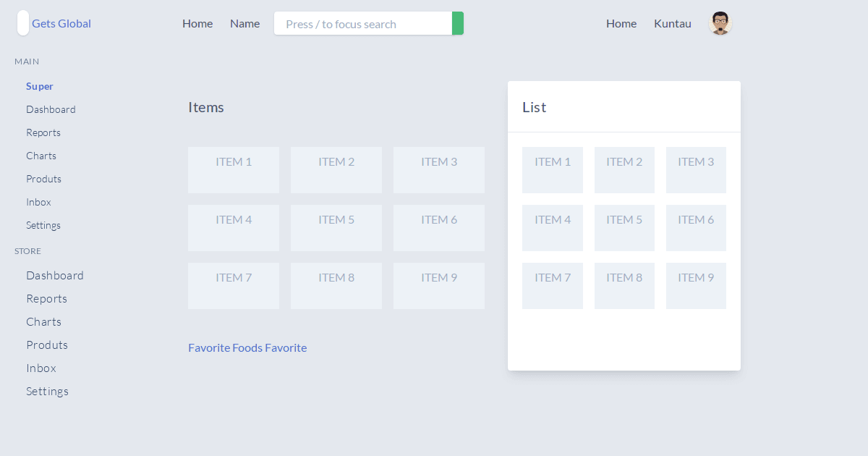Click Name in the top navigation bar
The width and height of the screenshot is (868, 456).
[x=244, y=23]
